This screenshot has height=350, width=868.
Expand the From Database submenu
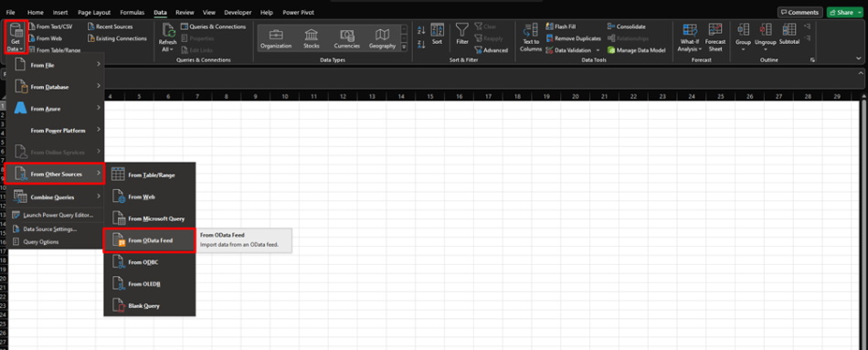(x=57, y=87)
